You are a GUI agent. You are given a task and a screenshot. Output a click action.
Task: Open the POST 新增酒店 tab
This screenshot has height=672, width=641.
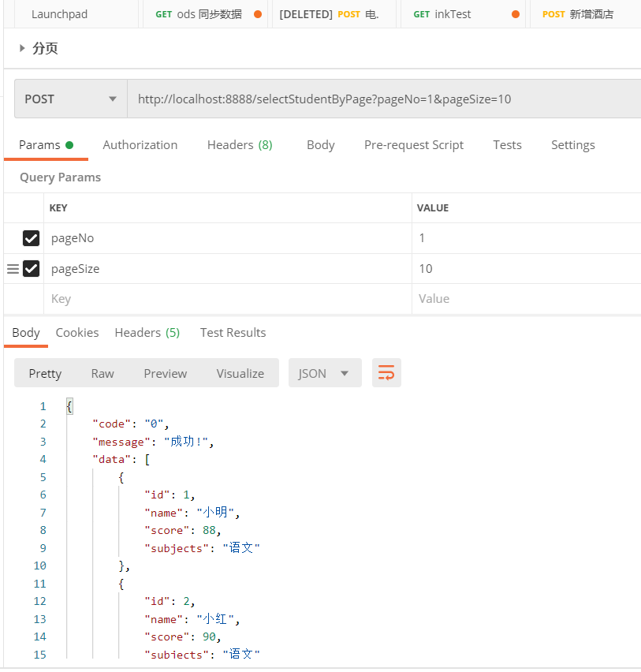[585, 14]
